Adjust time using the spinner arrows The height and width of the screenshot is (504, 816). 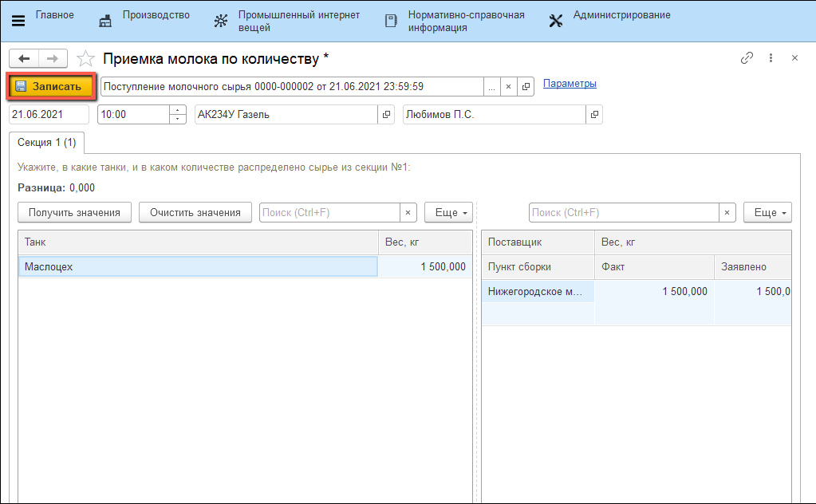[x=177, y=115]
